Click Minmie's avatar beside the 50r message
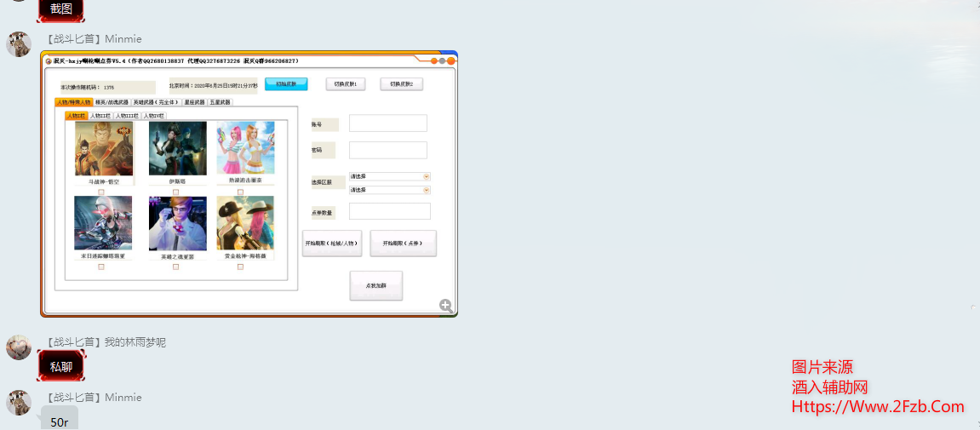Screen dimensions: 980x430 (x=19, y=403)
